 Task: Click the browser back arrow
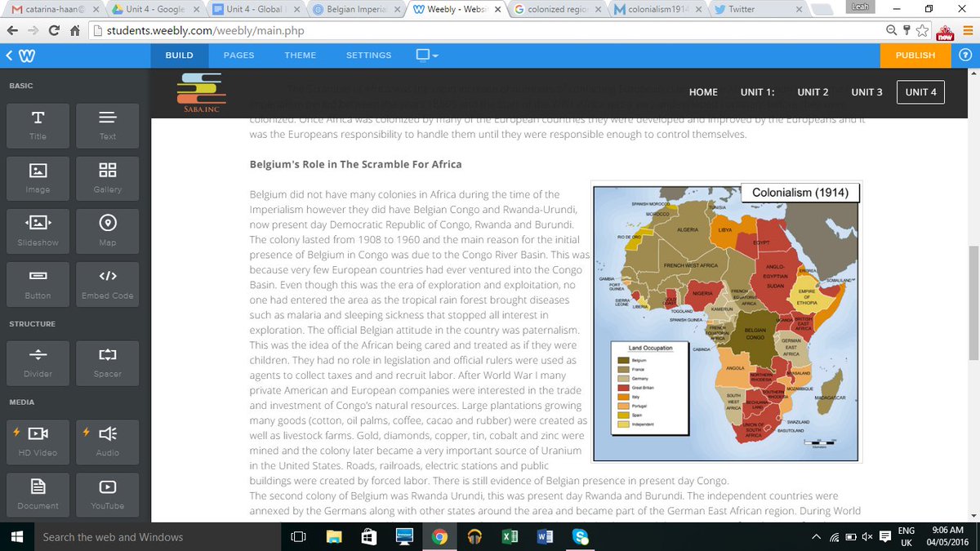[x=14, y=31]
